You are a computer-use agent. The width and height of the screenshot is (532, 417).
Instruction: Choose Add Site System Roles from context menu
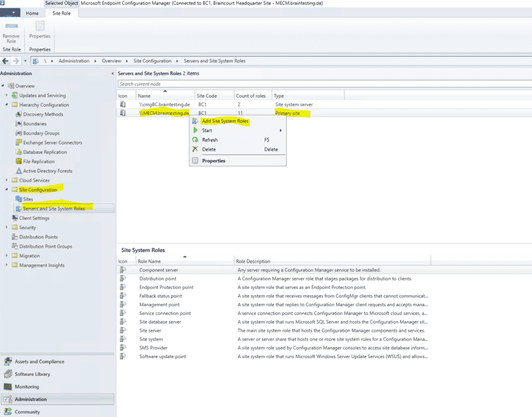(x=224, y=121)
